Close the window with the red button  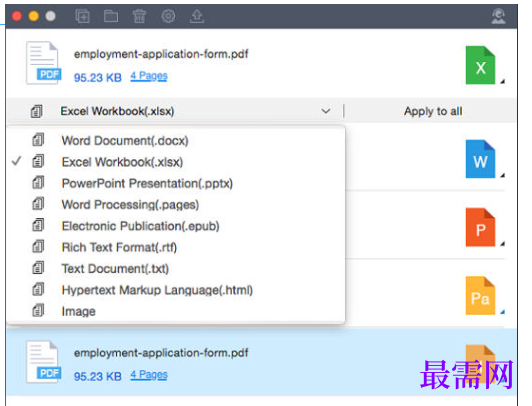[17, 16]
